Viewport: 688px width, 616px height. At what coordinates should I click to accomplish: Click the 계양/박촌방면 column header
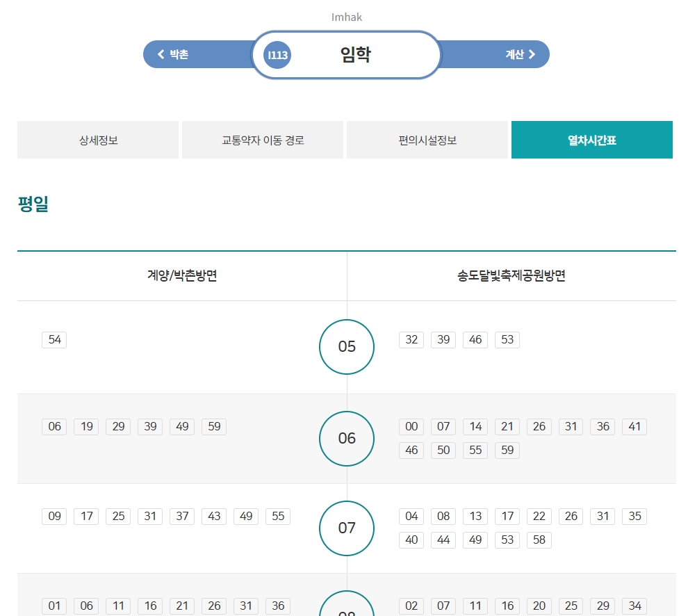click(181, 275)
